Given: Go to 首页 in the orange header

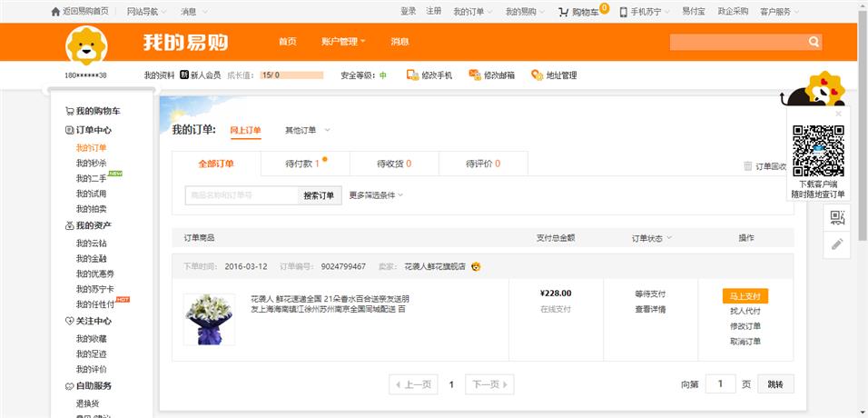Looking at the screenshot, I should 287,42.
